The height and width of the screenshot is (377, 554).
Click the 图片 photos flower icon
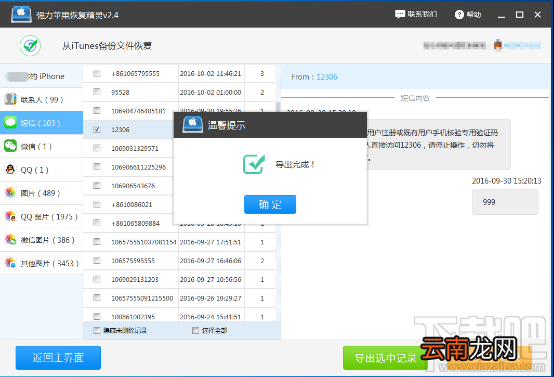pyautogui.click(x=10, y=193)
